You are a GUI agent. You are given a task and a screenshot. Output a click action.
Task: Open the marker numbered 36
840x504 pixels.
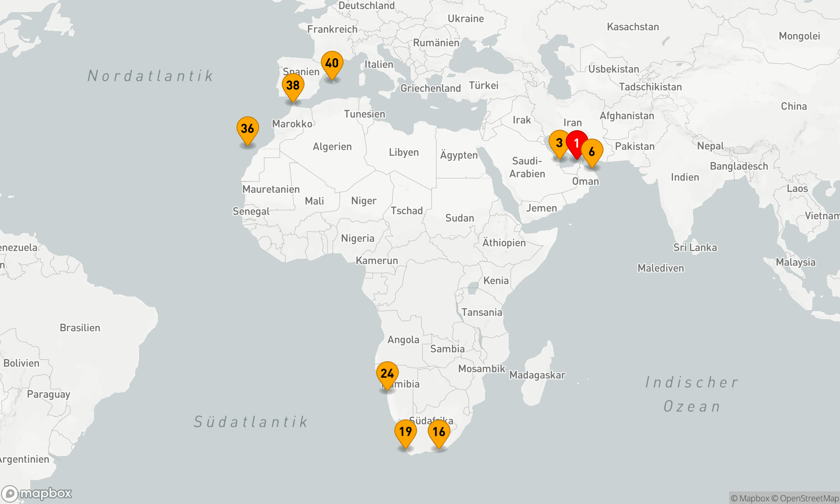click(247, 129)
